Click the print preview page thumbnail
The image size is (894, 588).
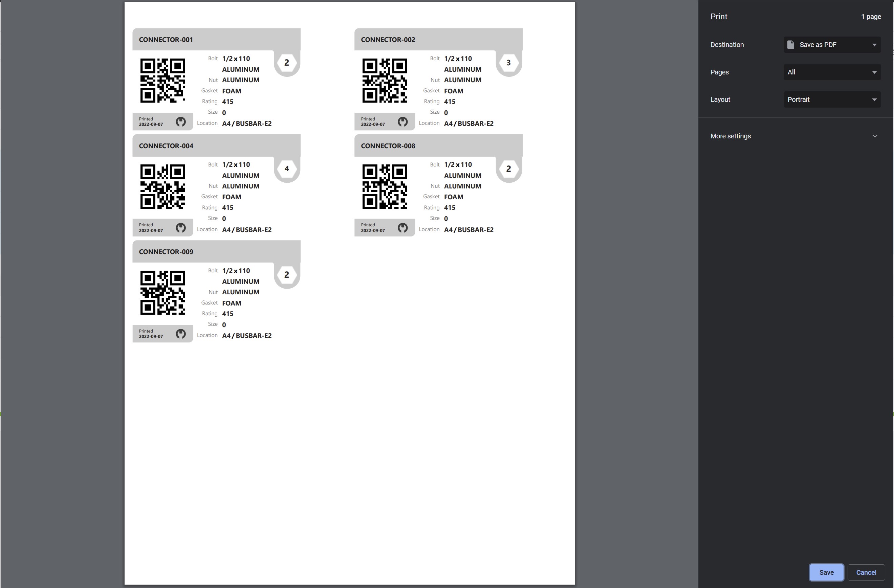point(349,293)
